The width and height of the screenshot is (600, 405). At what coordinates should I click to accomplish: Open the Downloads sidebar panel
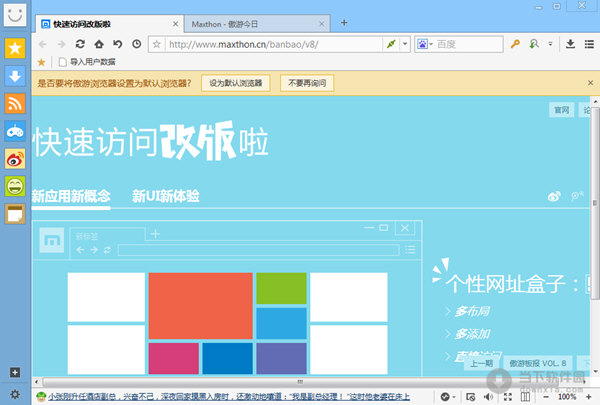click(x=15, y=76)
